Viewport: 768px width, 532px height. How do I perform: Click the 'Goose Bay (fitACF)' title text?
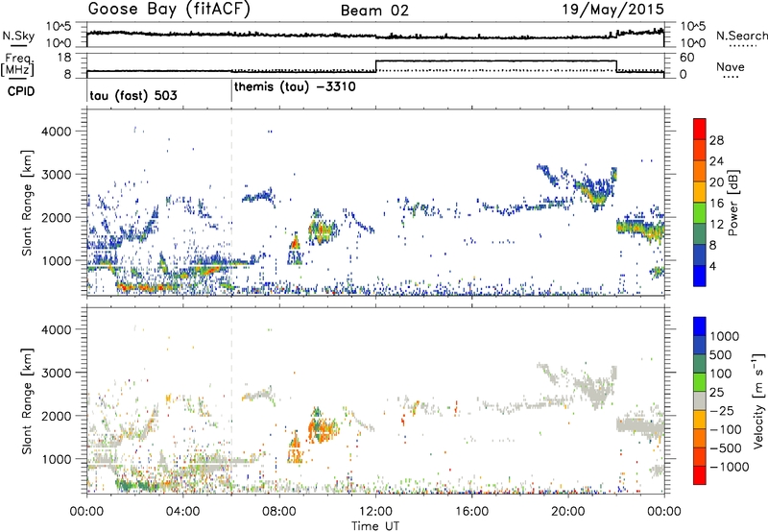pos(169,10)
